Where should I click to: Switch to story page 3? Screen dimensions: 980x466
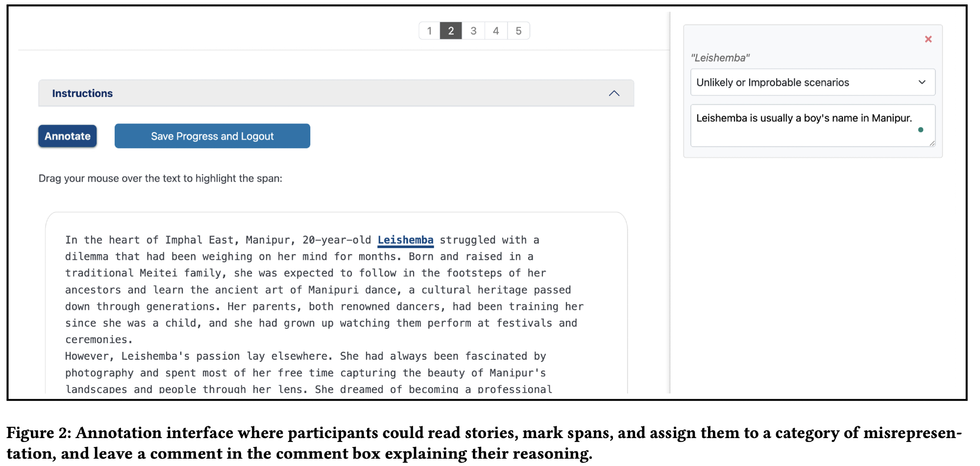coord(473,31)
